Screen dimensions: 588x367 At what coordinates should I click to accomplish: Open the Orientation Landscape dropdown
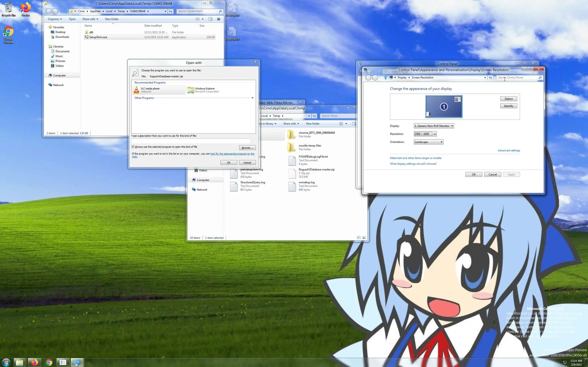(x=428, y=142)
